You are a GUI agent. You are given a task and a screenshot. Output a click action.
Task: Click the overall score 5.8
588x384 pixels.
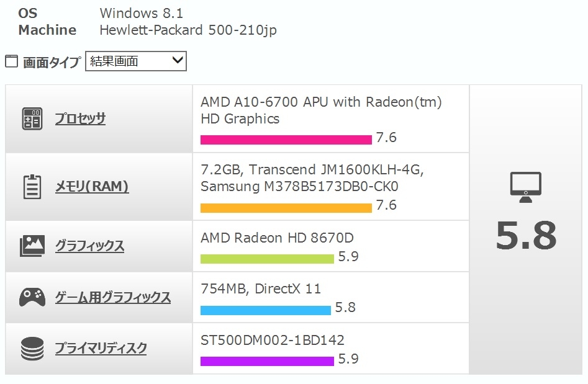pos(525,235)
